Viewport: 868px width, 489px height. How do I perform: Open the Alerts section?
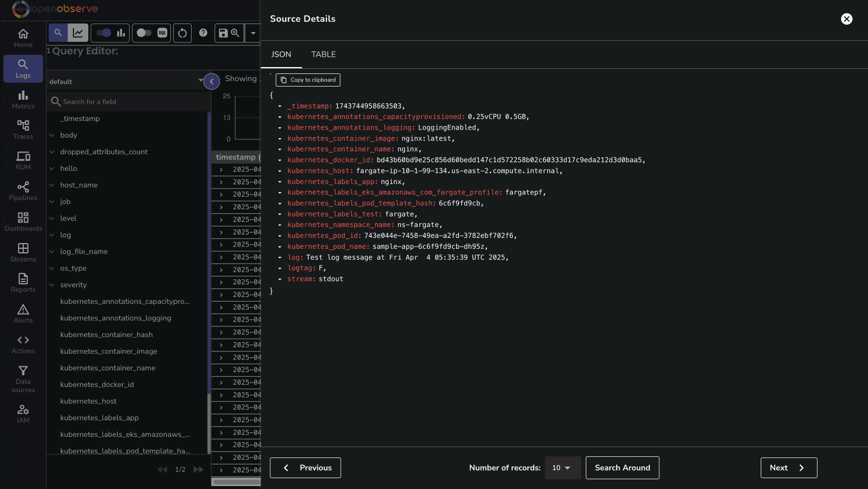23,314
